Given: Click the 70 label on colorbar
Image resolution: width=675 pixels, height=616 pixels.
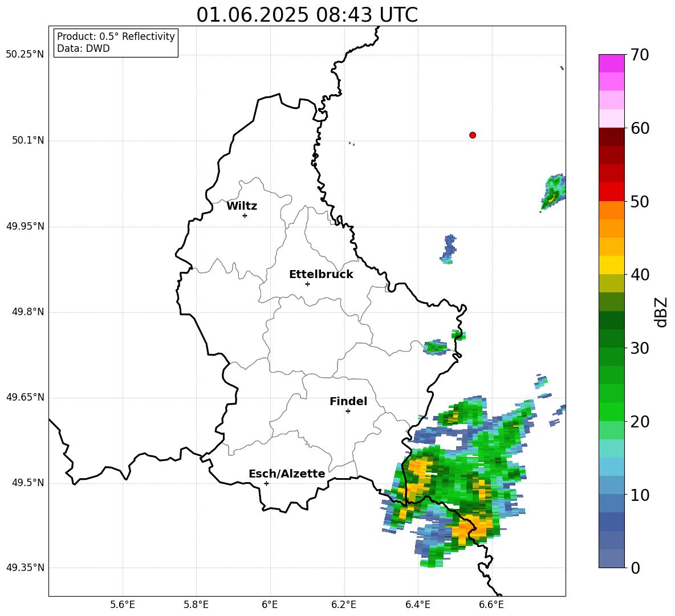Looking at the screenshot, I should [x=639, y=55].
